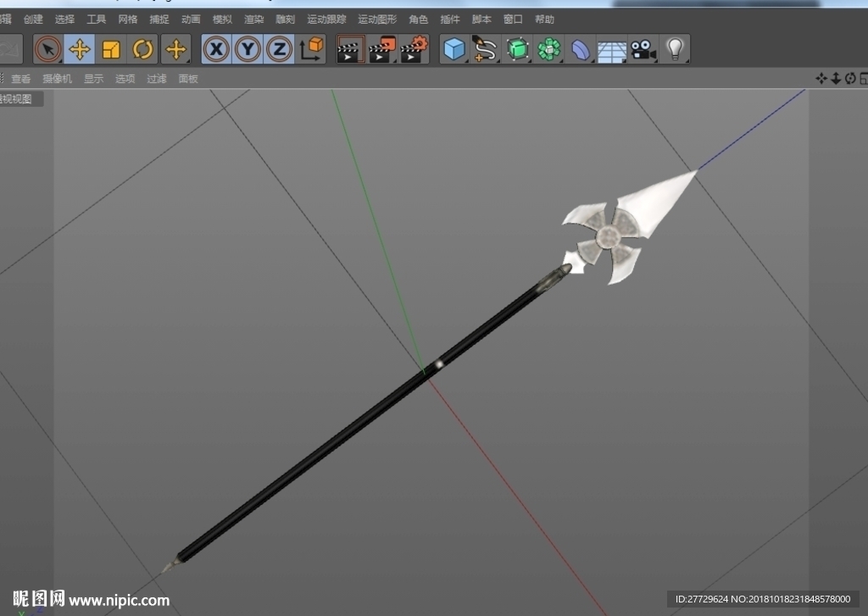The image size is (868, 616).
Task: Render the current view clapperboard icon
Action: (351, 49)
